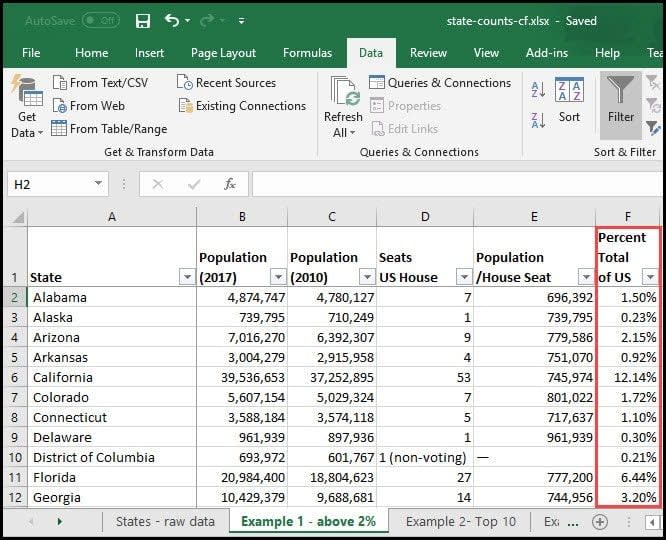Click the next sheet navigation arrow
Image resolution: width=666 pixels, height=540 pixels.
point(59,521)
